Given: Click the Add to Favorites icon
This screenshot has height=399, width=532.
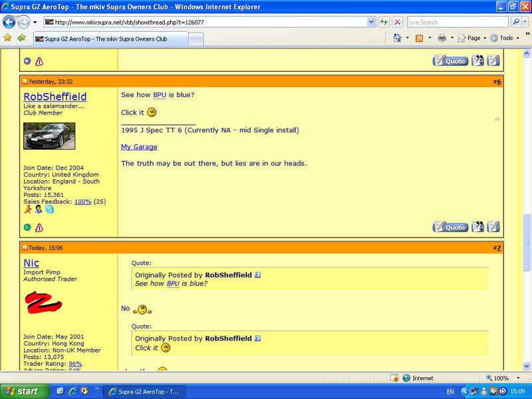Looking at the screenshot, I should coord(21,38).
